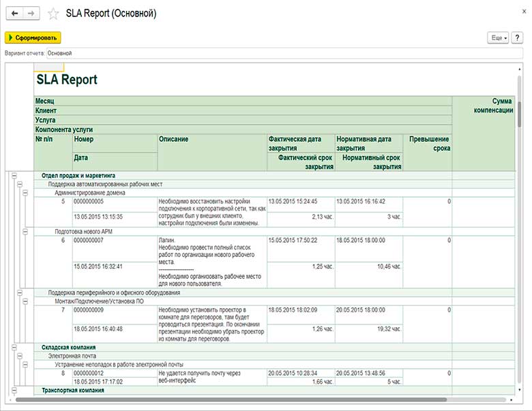Select date cell 13.05.2015 13:15:35
This screenshot has height=411, width=532.
click(x=115, y=219)
